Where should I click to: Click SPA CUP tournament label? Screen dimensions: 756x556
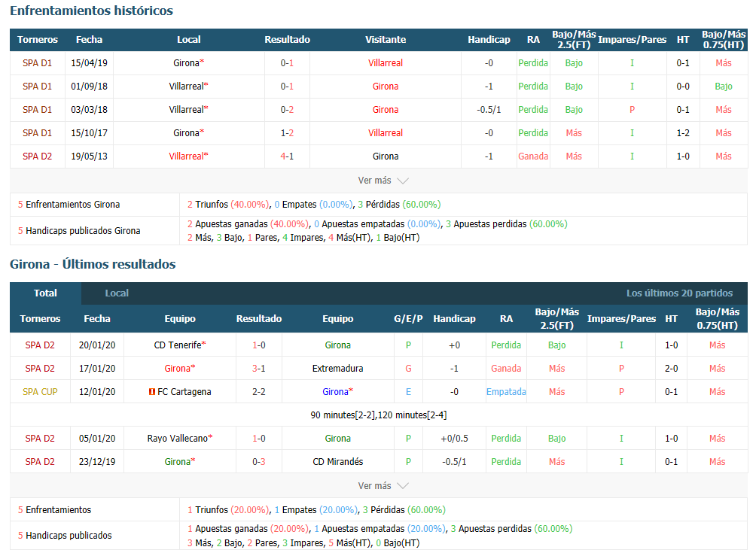point(40,392)
